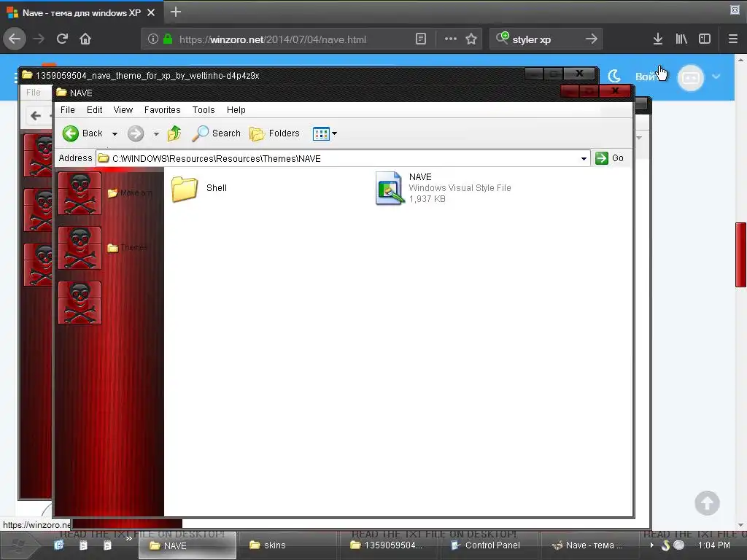Viewport: 747px width, 560px height.
Task: Toggle the website dark mode moon icon
Action: (x=614, y=76)
